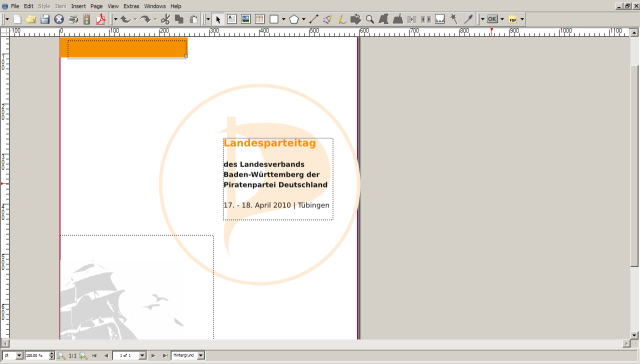The width and height of the screenshot is (640, 364).
Task: Insert PDF annotation tool
Action: (x=513, y=19)
